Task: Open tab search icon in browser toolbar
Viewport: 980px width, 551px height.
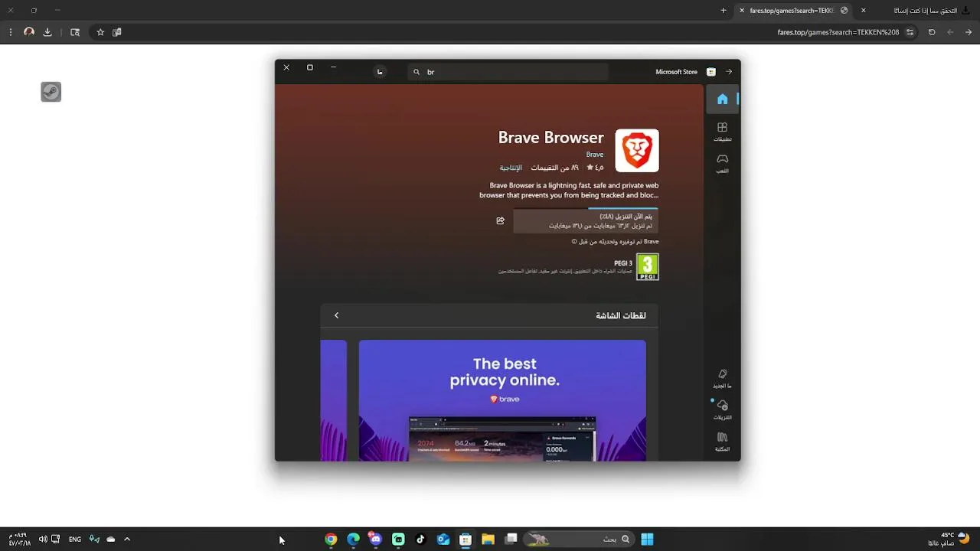Action: point(75,32)
